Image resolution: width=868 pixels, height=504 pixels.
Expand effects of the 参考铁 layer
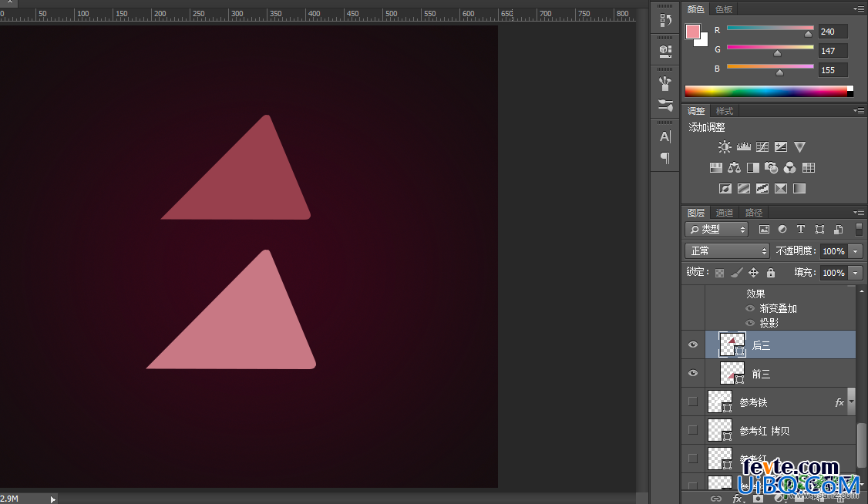click(x=851, y=402)
